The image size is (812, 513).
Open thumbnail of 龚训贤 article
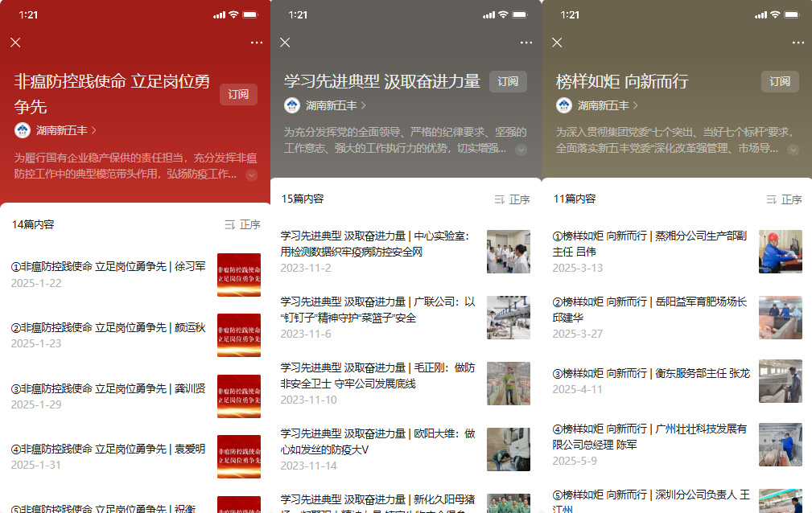coord(239,396)
